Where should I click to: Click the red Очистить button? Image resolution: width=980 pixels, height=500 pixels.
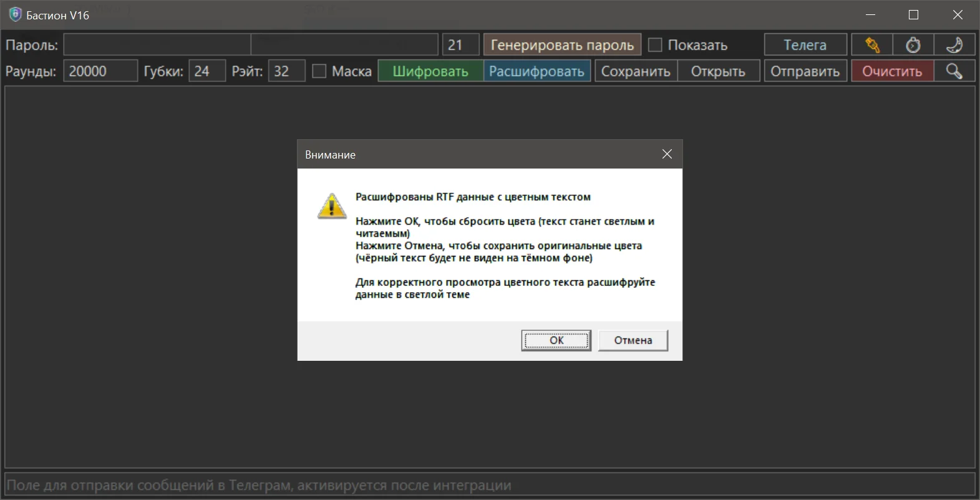pyautogui.click(x=892, y=71)
